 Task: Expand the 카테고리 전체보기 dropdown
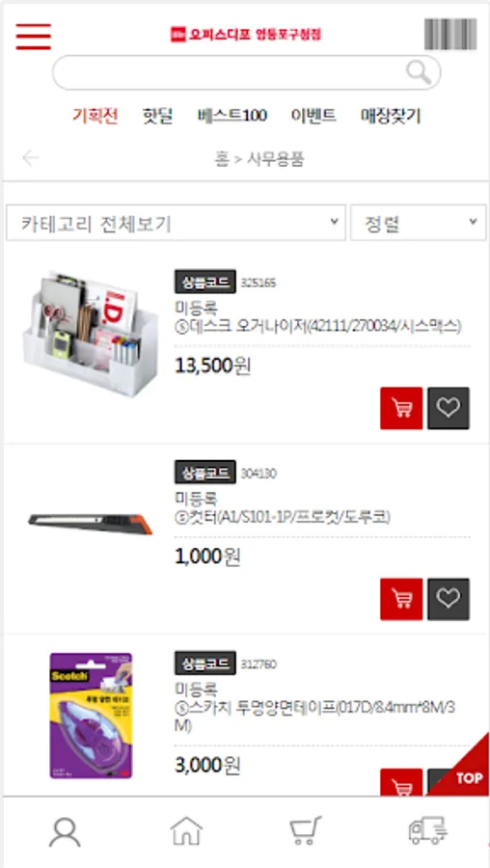coord(177,223)
